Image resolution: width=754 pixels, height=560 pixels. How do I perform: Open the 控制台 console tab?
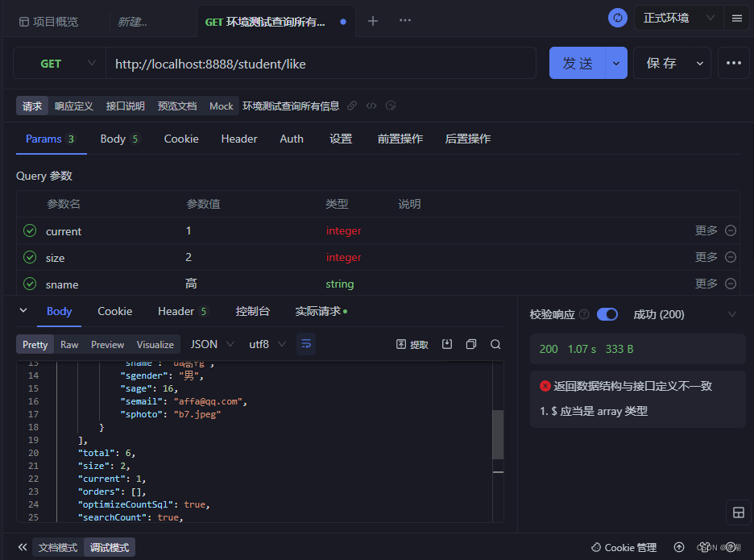[252, 311]
